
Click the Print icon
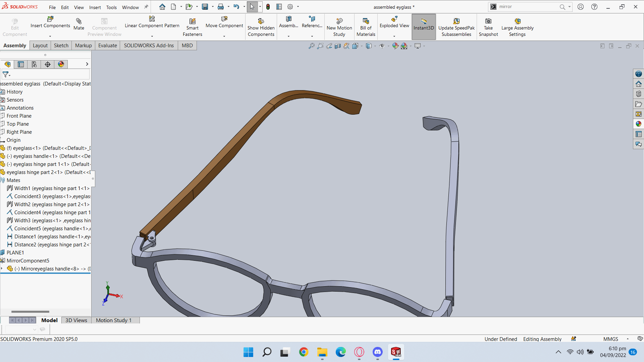tap(221, 7)
